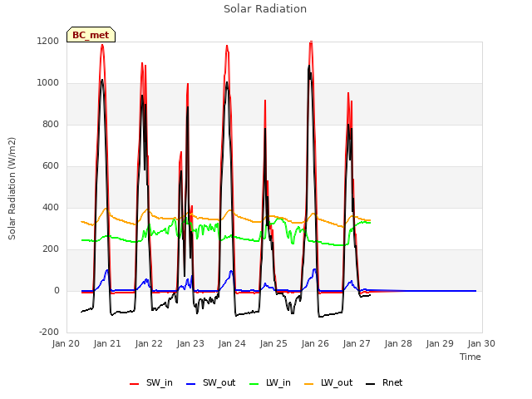Click the Jan 27 x-axis tick label

pyautogui.click(x=357, y=343)
